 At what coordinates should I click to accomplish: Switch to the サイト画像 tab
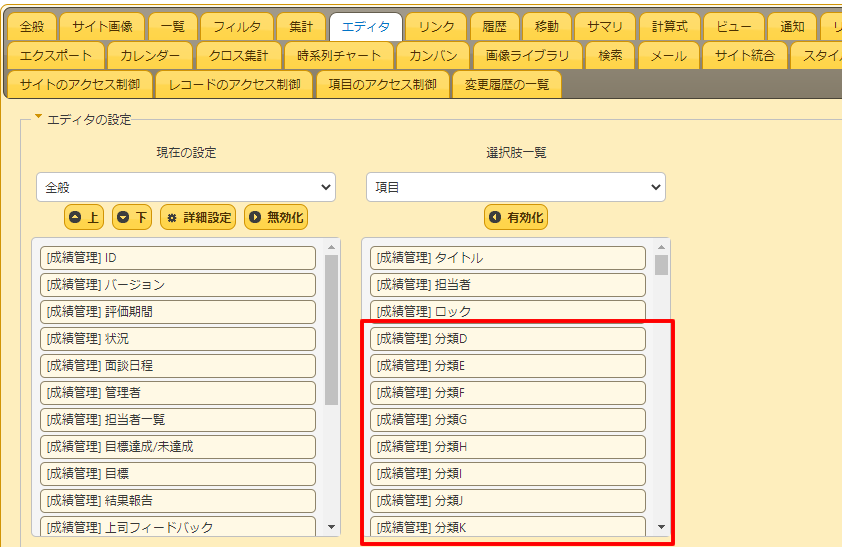102,26
